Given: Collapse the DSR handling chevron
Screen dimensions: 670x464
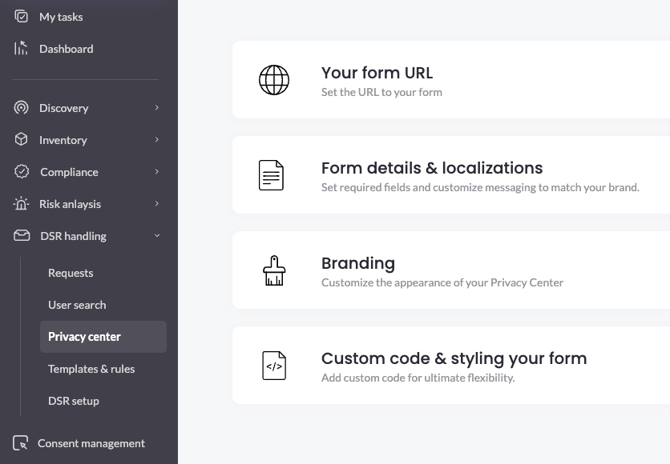Looking at the screenshot, I should [x=157, y=236].
